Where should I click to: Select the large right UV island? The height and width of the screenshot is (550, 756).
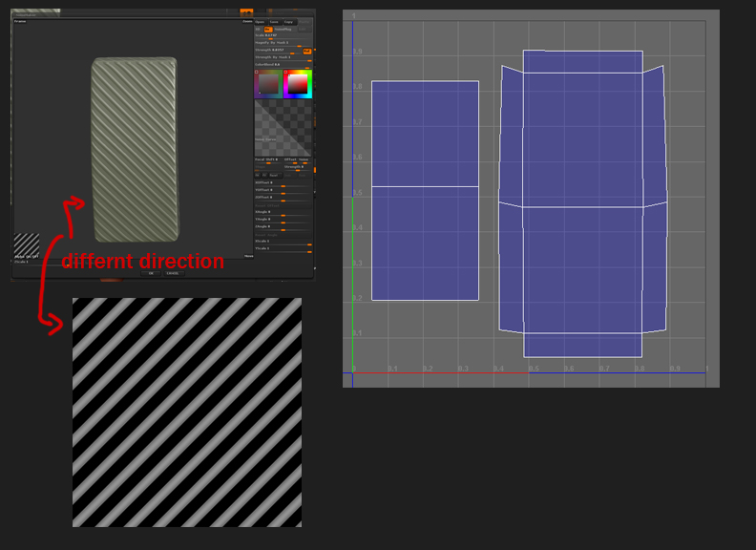[x=583, y=203]
